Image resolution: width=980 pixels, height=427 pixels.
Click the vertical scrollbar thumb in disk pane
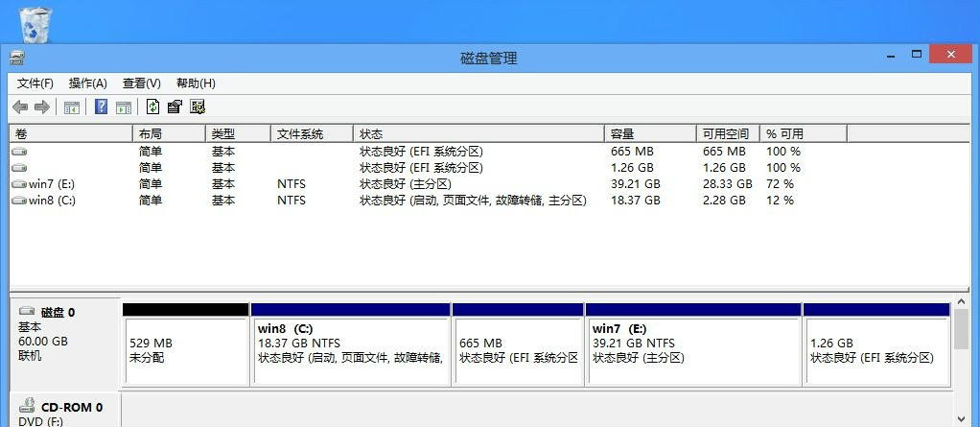coord(961,328)
